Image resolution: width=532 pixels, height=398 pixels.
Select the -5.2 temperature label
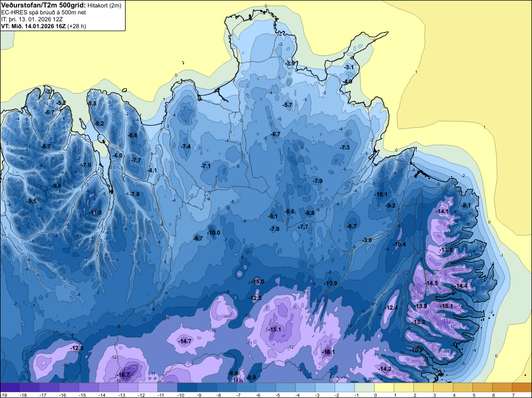[61, 103]
